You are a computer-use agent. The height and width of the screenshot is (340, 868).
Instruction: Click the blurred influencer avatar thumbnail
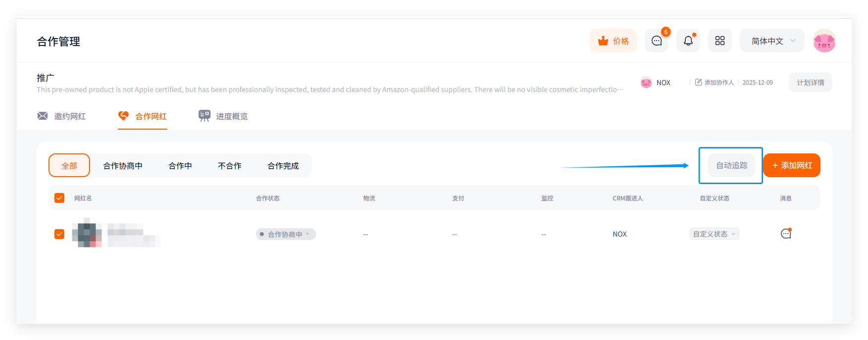coord(87,233)
